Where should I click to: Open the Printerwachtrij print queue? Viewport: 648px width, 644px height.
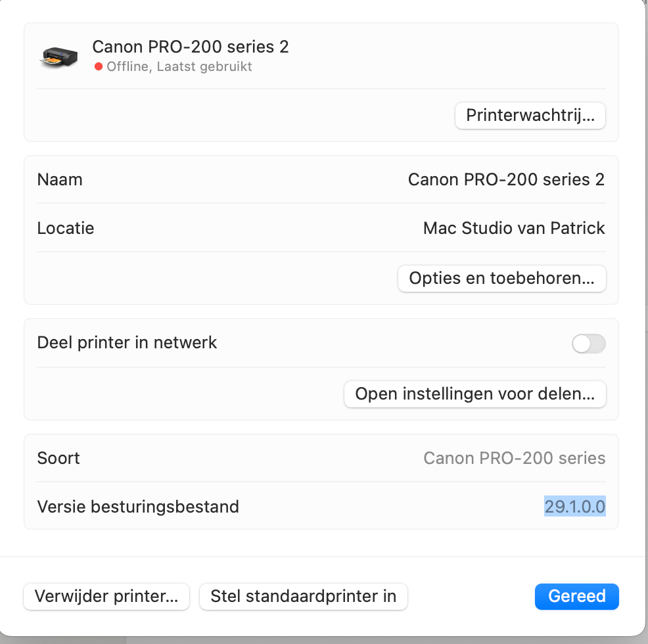[x=530, y=116]
